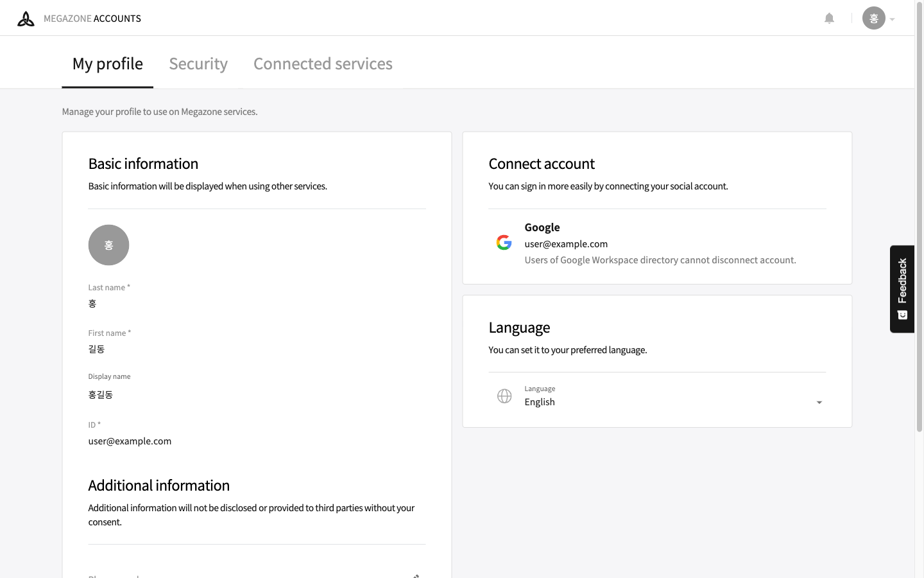Click the Language dropdown caret arrow
This screenshot has width=924, height=578.
tap(819, 403)
